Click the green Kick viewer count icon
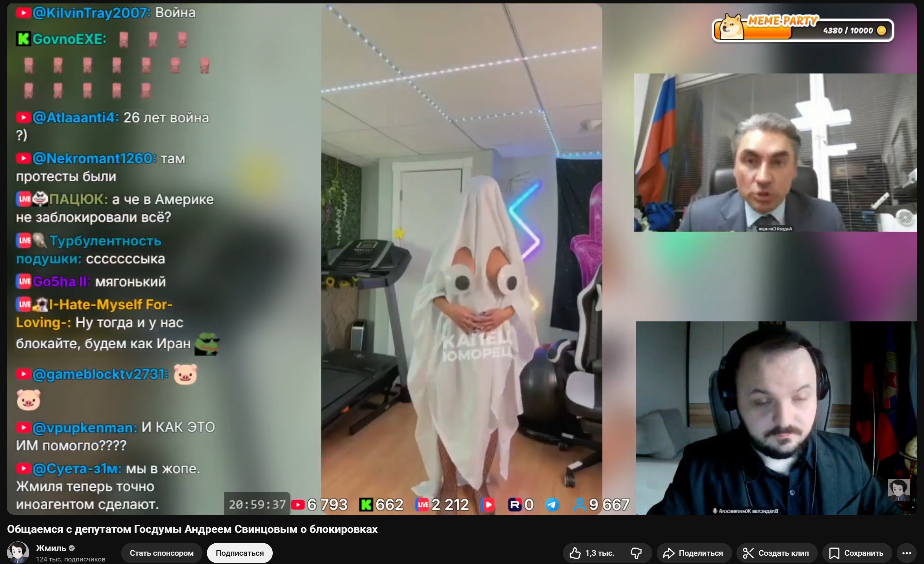Viewport: 924px width, 564px height. coord(366,505)
